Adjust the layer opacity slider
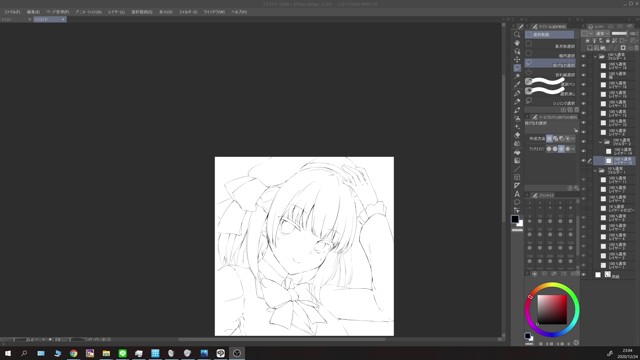The height and width of the screenshot is (360, 640). click(x=619, y=33)
